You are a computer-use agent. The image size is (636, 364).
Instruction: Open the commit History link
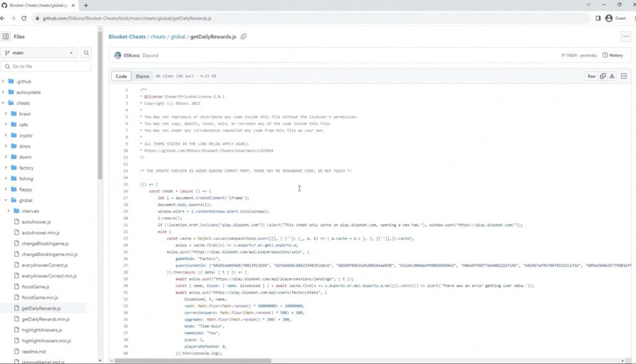[612, 55]
